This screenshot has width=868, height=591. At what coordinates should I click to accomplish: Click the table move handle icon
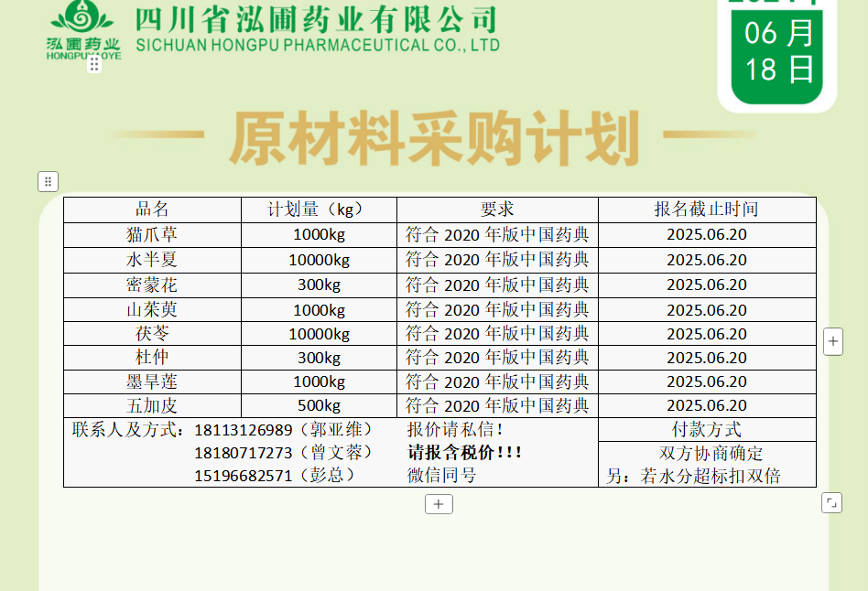click(49, 181)
